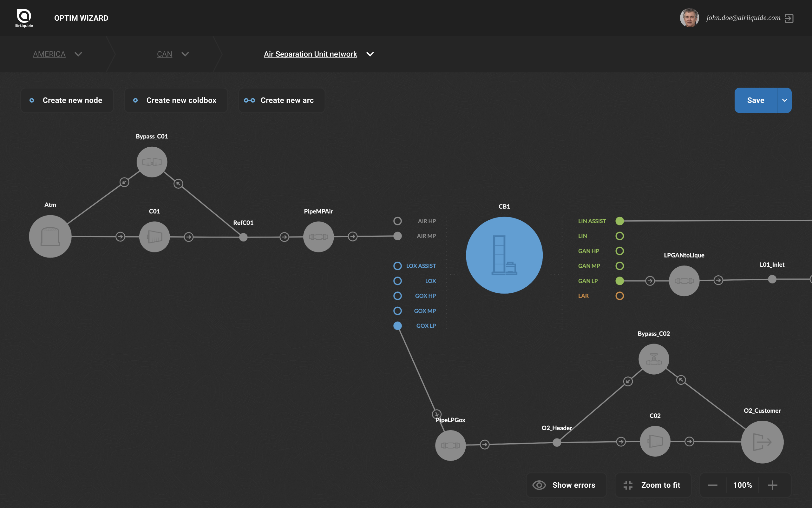Toggle the GAN LP port
812x508 pixels.
(619, 281)
